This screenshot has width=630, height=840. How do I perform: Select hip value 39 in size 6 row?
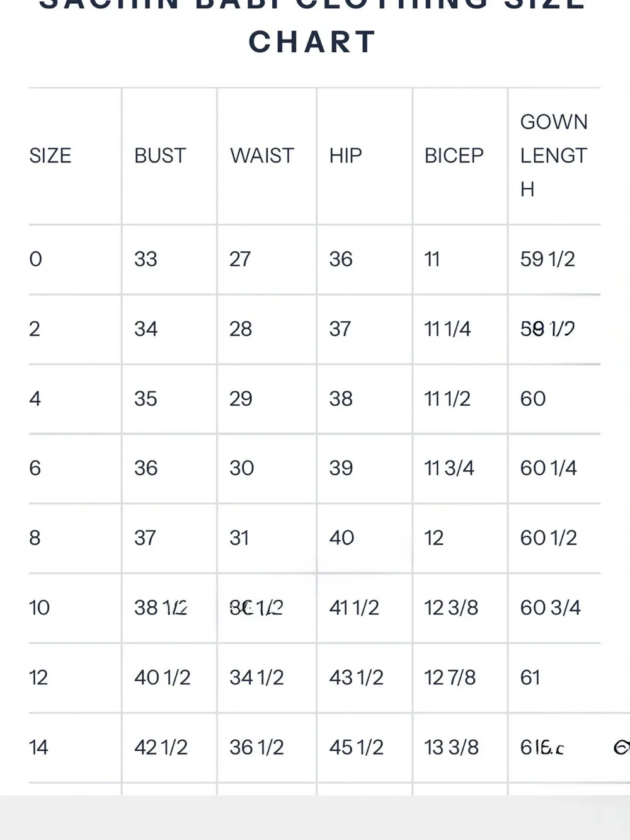coord(341,468)
